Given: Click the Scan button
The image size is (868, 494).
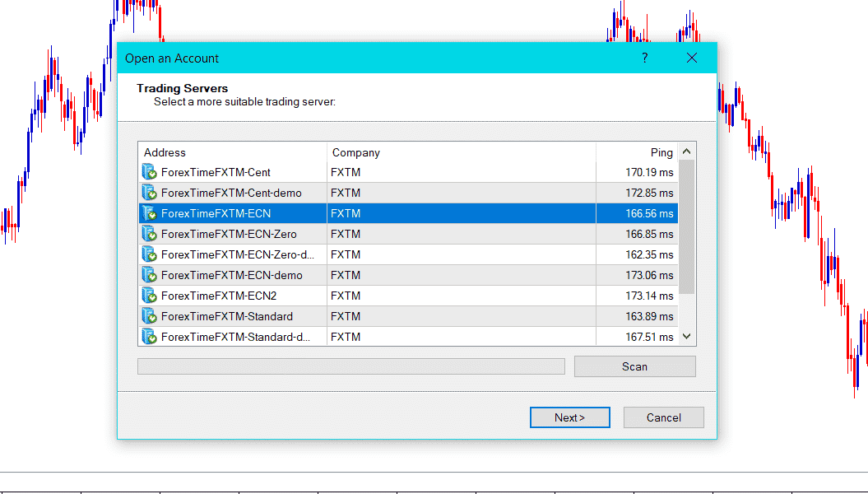Looking at the screenshot, I should [635, 366].
